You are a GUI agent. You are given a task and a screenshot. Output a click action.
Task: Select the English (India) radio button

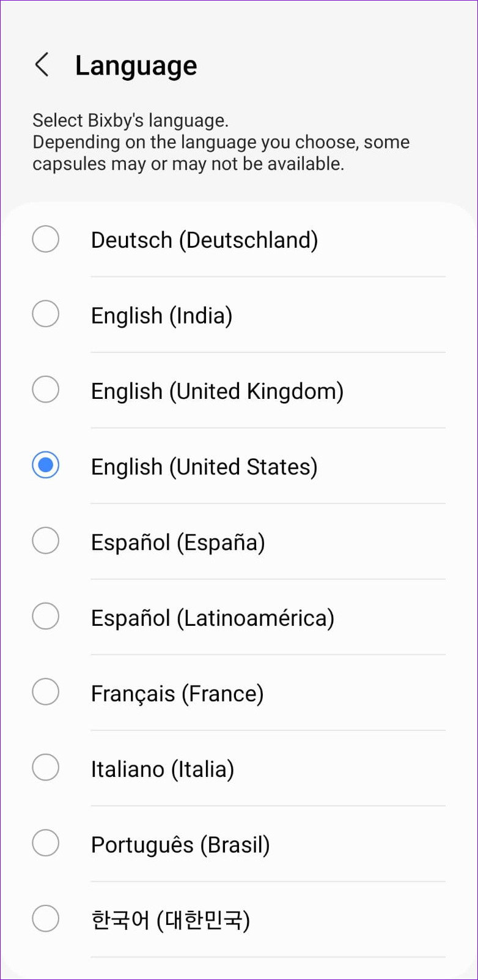pos(46,314)
